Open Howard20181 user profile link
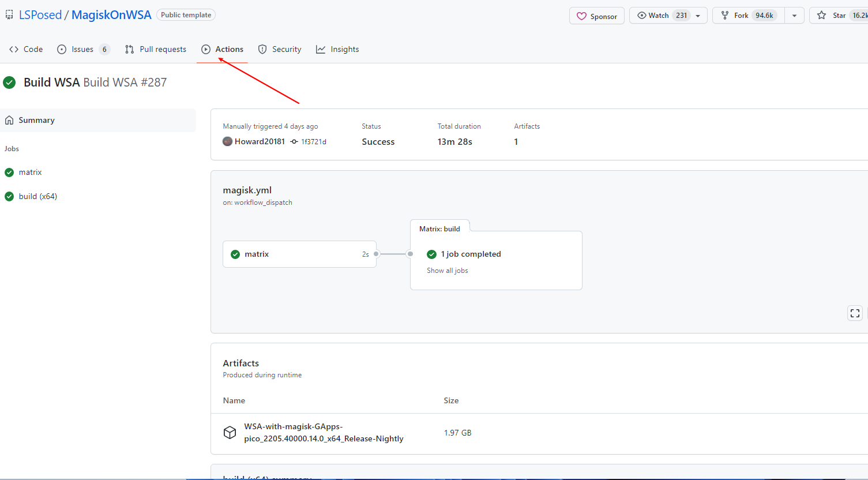868x480 pixels. pyautogui.click(x=260, y=141)
